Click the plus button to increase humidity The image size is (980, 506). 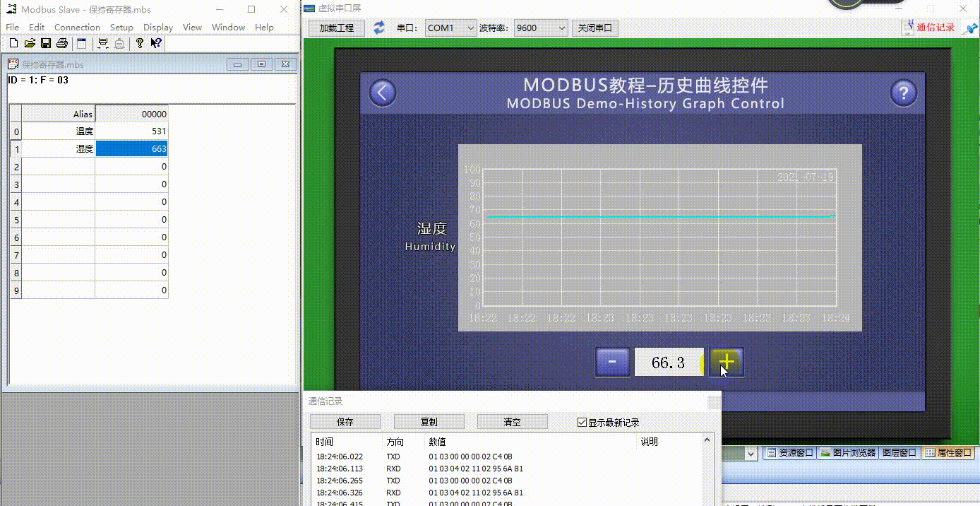click(727, 363)
